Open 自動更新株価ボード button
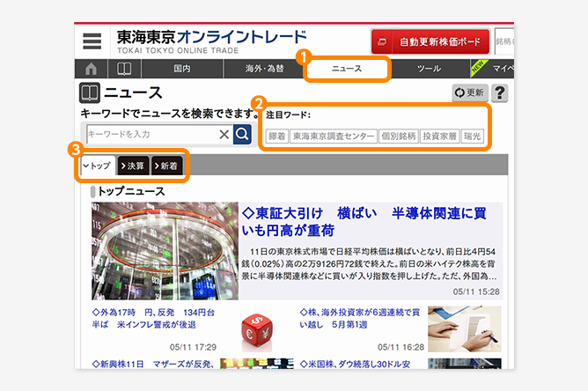Screen dimensions: 588x391 tap(430, 41)
